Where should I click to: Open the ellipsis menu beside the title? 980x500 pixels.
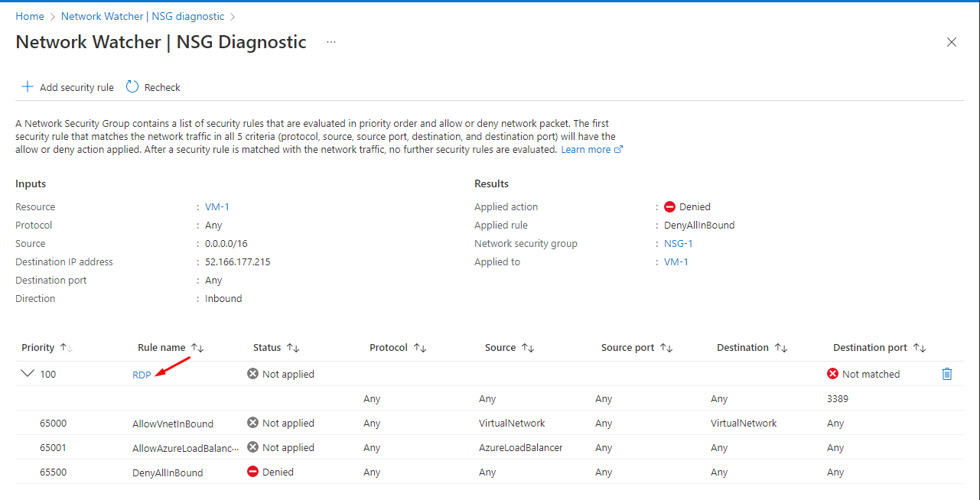coord(331,42)
